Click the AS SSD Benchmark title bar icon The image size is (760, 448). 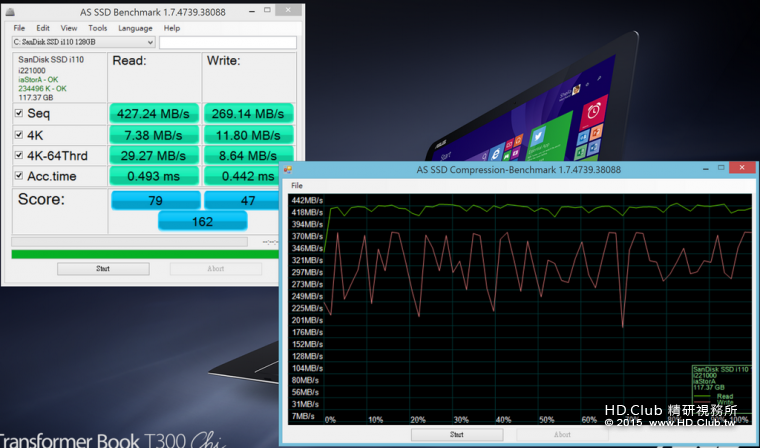point(10,12)
